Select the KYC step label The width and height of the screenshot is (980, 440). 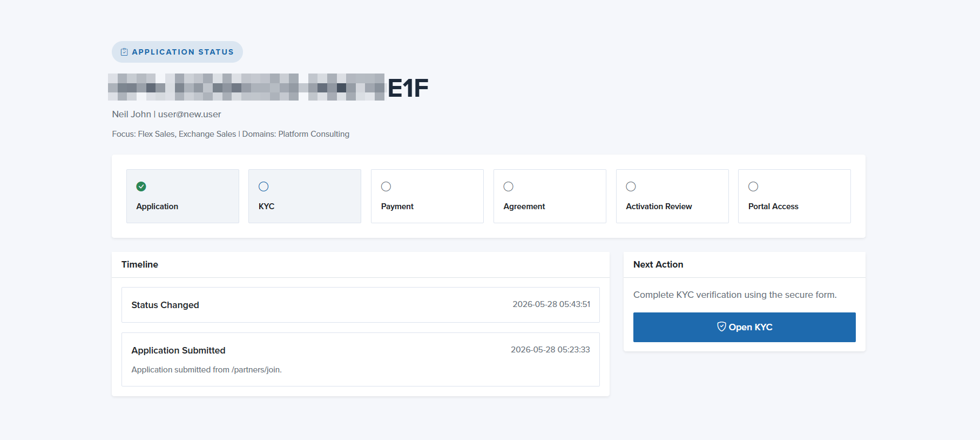(x=267, y=206)
